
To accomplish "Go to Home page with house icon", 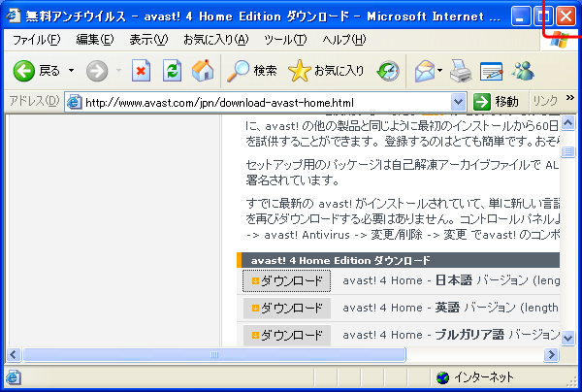I will pyautogui.click(x=203, y=70).
